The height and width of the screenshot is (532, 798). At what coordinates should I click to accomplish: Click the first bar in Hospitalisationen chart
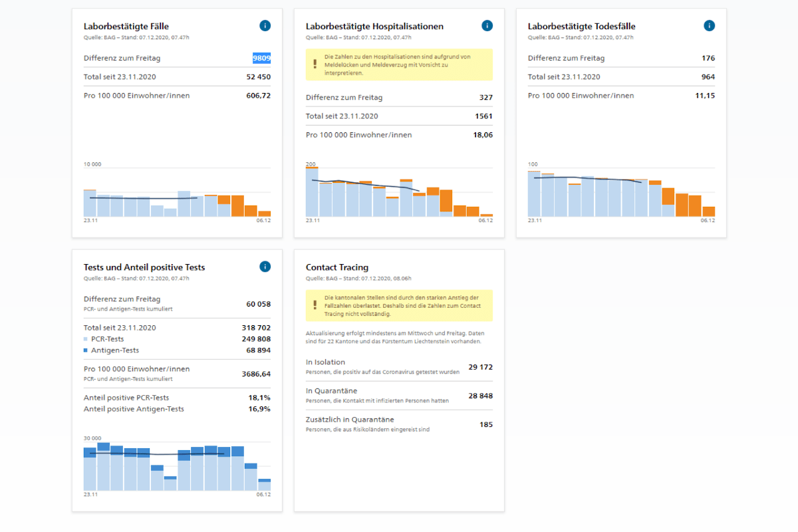312,192
